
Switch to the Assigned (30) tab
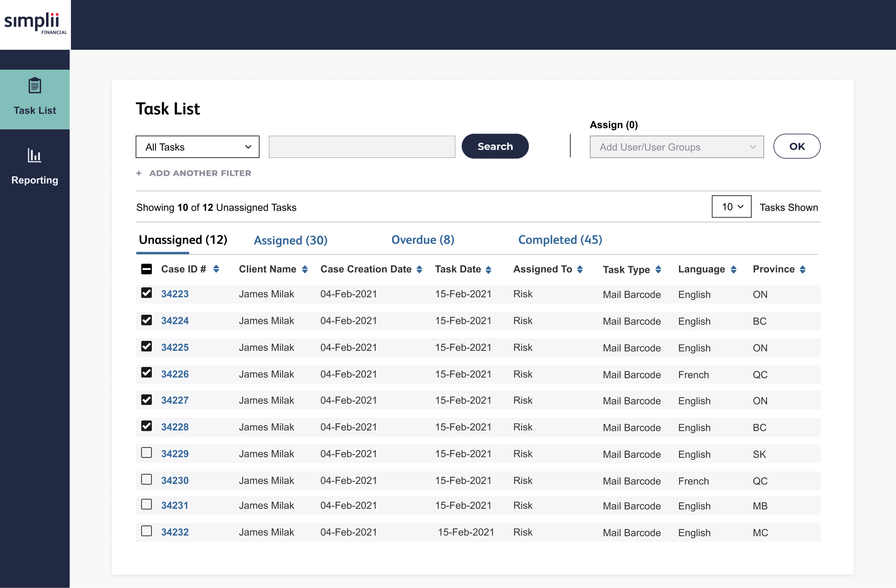tap(290, 240)
